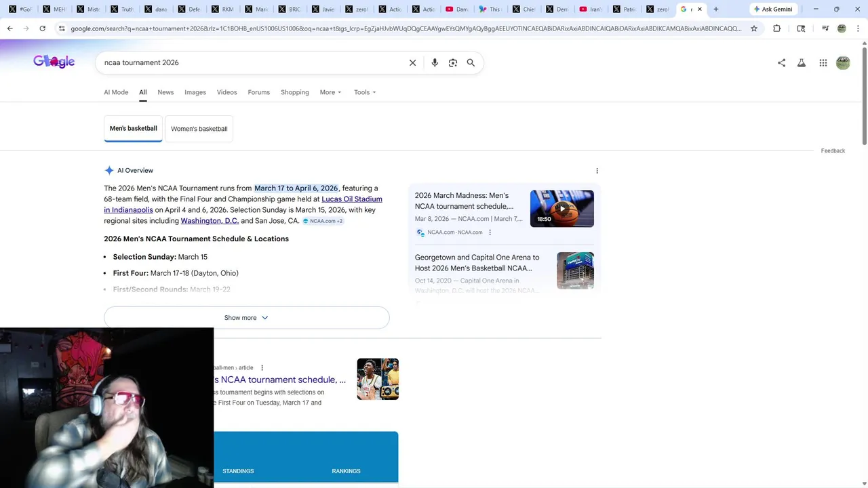Select the Women's basketball tab
This screenshot has height=488, width=868.
click(x=199, y=129)
